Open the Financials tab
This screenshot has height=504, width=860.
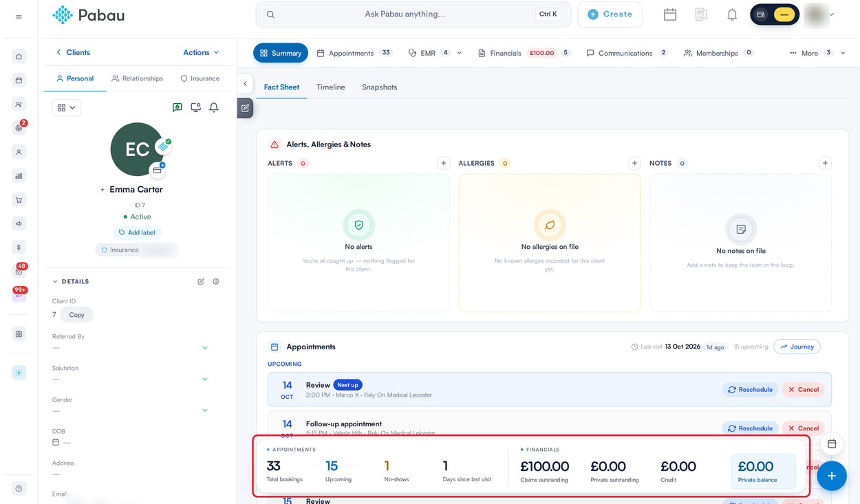coord(524,53)
